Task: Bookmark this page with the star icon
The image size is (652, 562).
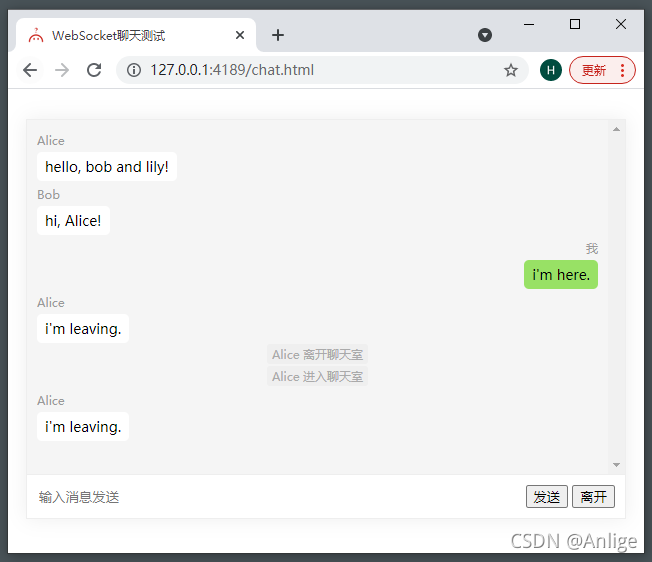Action: coord(511,70)
